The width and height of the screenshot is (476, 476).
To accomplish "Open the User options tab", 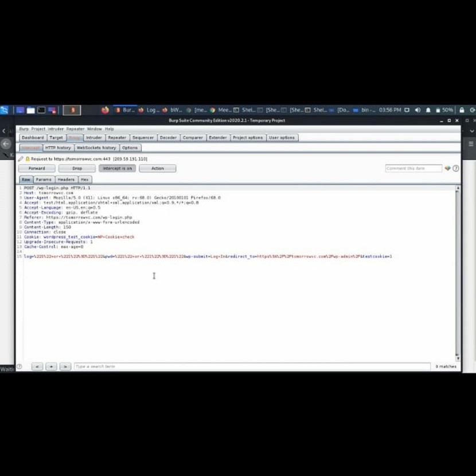I will (x=282, y=138).
